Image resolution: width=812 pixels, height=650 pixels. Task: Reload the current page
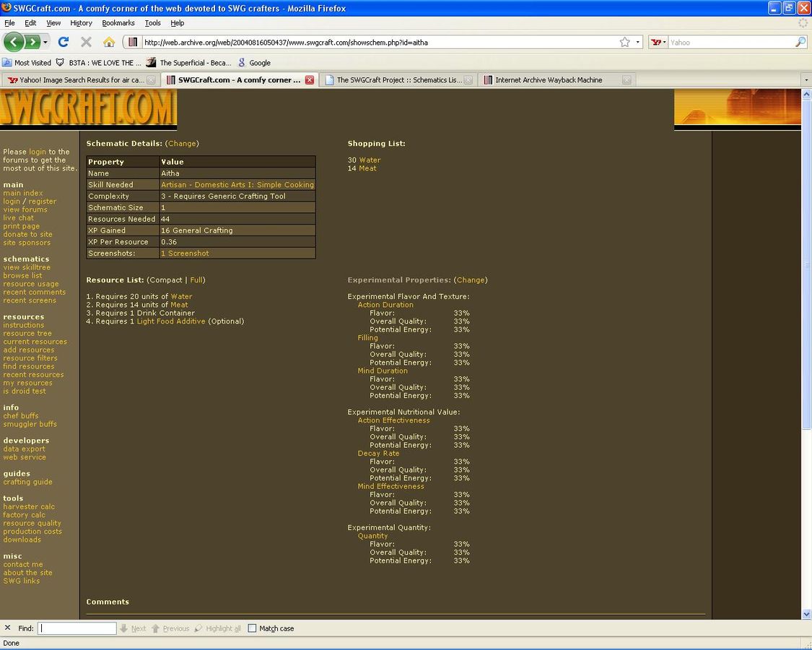click(64, 42)
